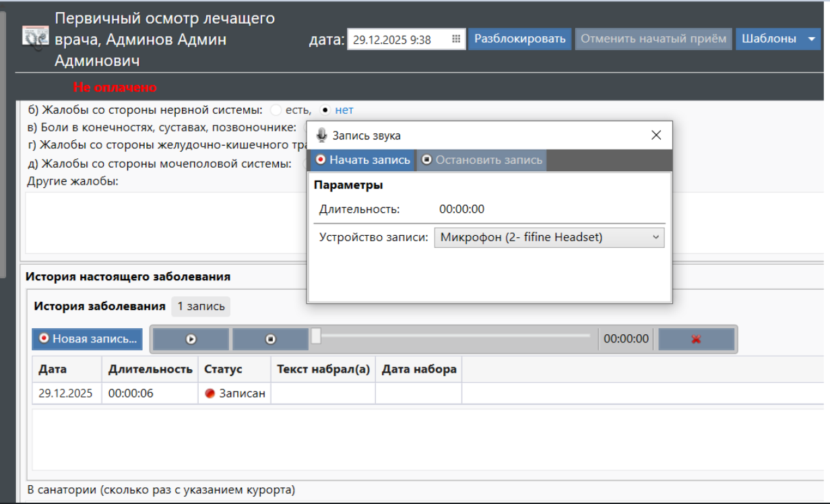Image resolution: width=830 pixels, height=504 pixels.
Task: Click Начать запись to start recording
Action: pos(362,160)
